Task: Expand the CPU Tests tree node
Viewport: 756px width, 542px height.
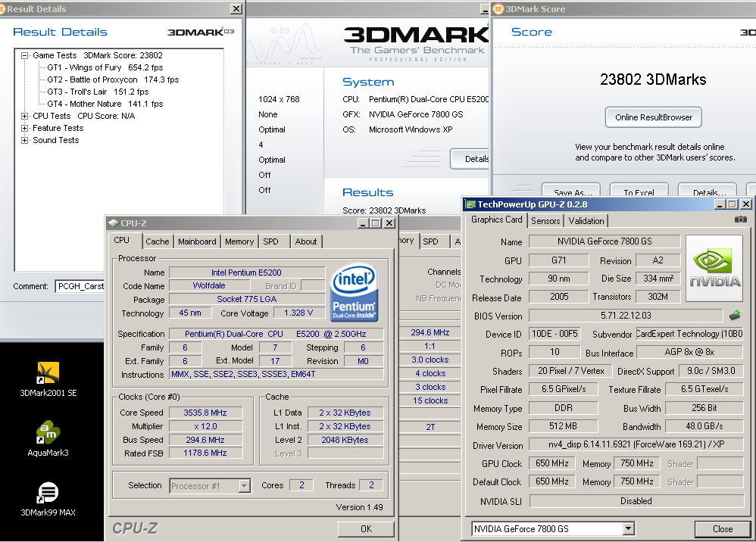Action: pos(24,116)
